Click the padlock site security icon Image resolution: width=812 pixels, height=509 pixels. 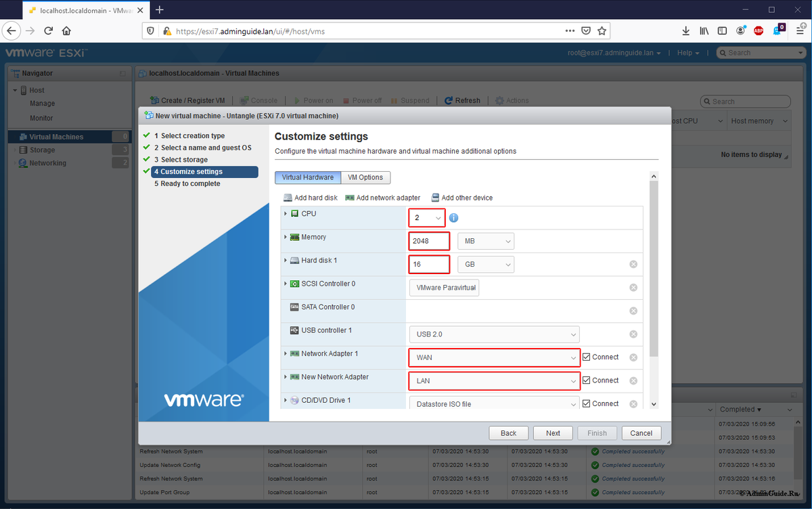(x=166, y=30)
